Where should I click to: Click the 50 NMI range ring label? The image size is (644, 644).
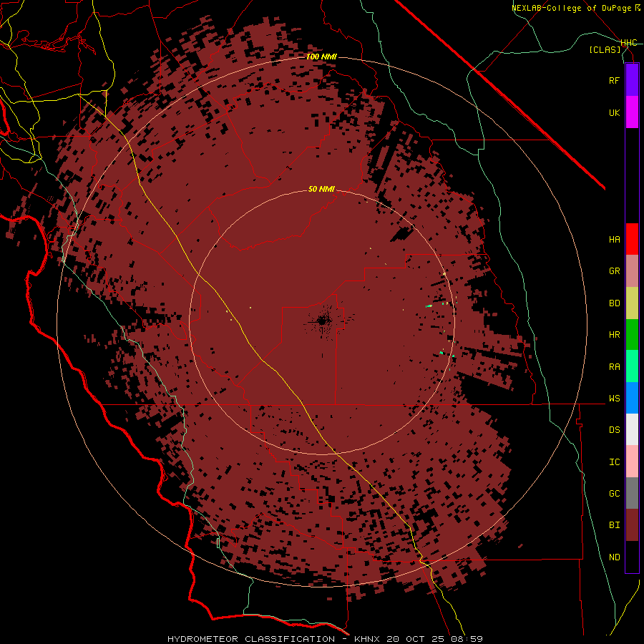pos(321,189)
